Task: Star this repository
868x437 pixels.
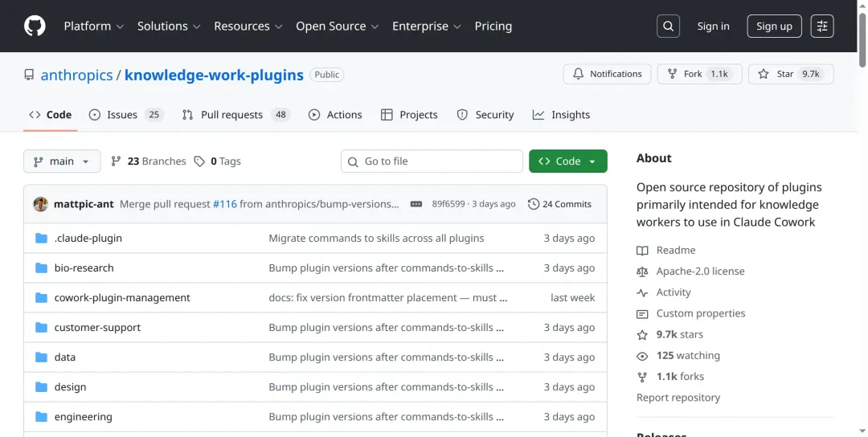Action: click(x=791, y=74)
